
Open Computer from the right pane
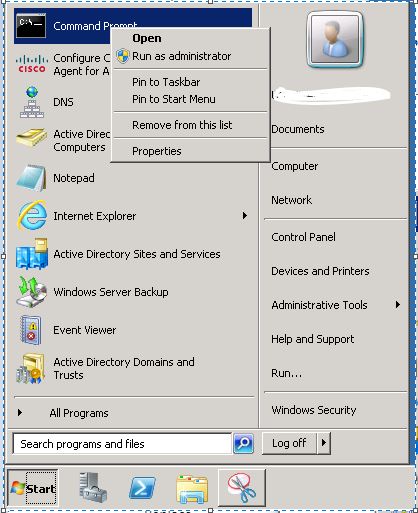[x=295, y=166]
